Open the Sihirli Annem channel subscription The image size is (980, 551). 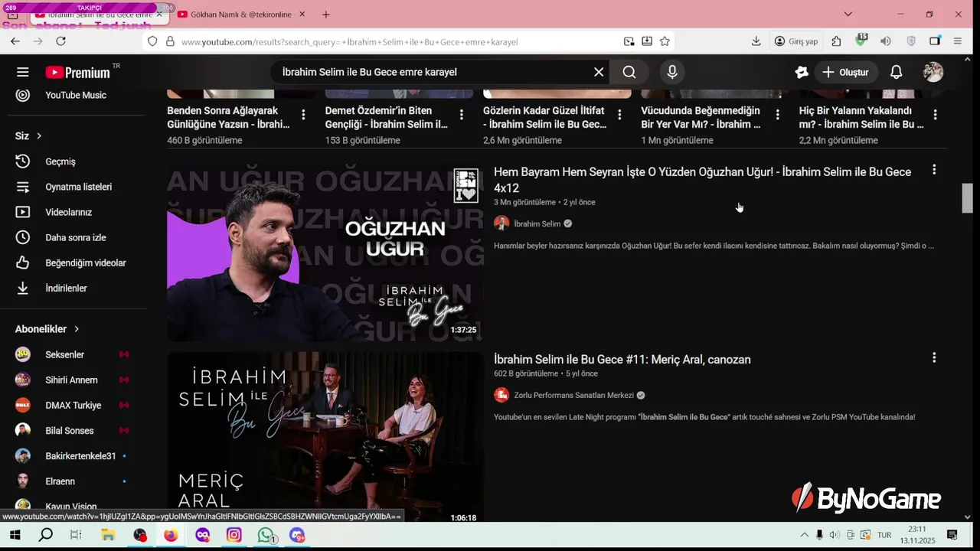[73, 380]
